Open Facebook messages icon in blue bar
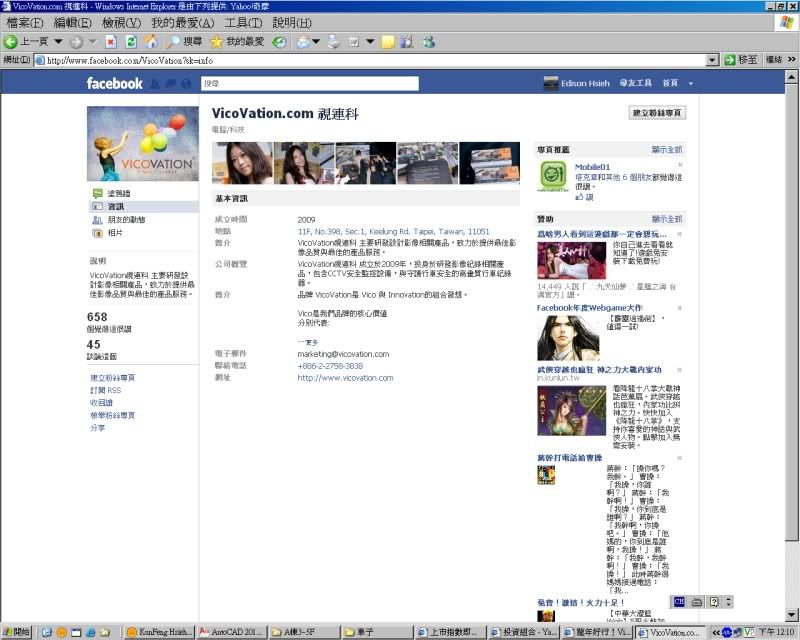800x640 pixels. pos(171,84)
